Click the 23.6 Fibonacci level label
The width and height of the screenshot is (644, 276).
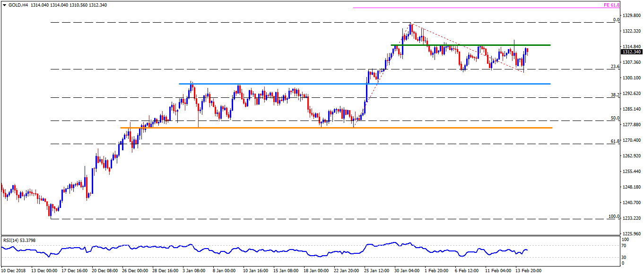coord(615,67)
